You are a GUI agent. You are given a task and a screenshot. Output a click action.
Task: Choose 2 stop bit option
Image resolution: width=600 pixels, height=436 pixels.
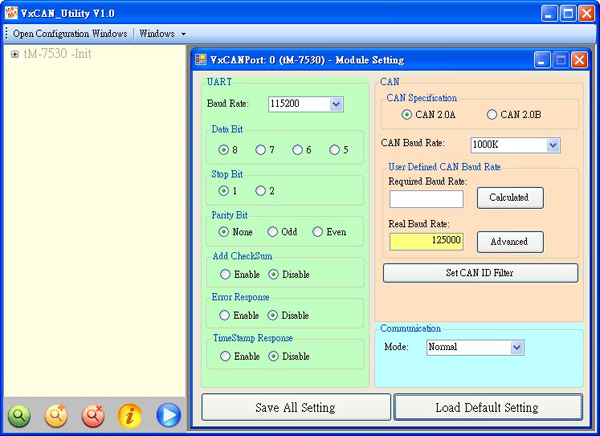point(261,191)
